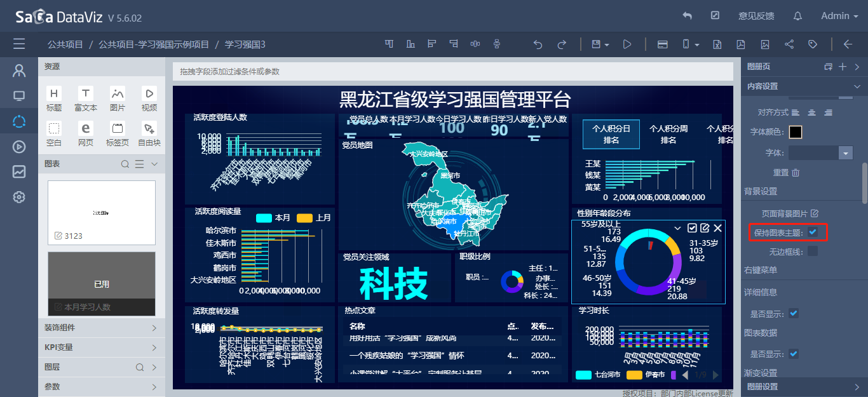
Task: Open the settings gear sidebar icon
Action: (x=19, y=197)
